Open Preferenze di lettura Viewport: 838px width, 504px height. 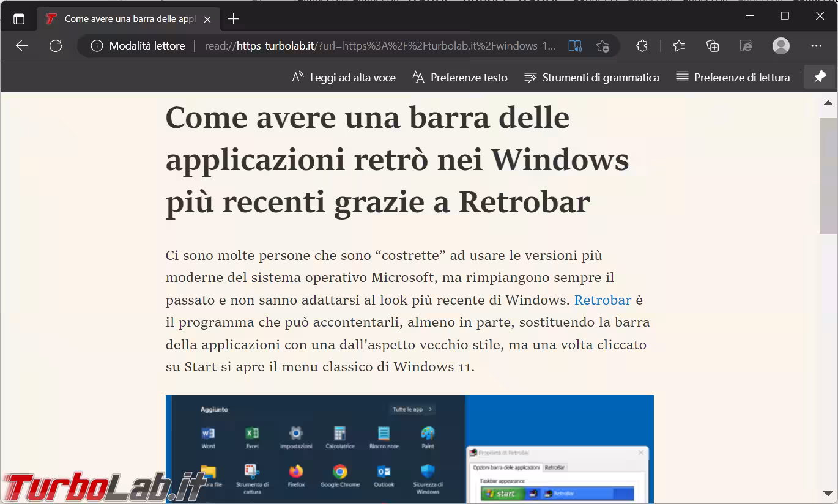pos(733,77)
